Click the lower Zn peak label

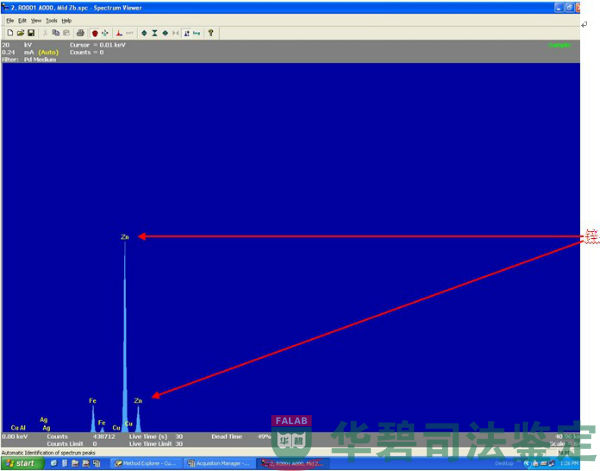138,401
